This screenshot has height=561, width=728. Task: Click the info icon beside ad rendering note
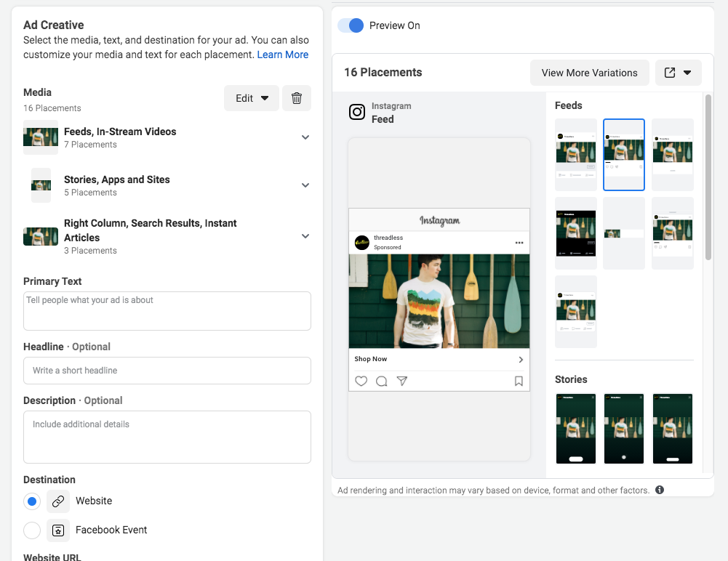tap(660, 490)
